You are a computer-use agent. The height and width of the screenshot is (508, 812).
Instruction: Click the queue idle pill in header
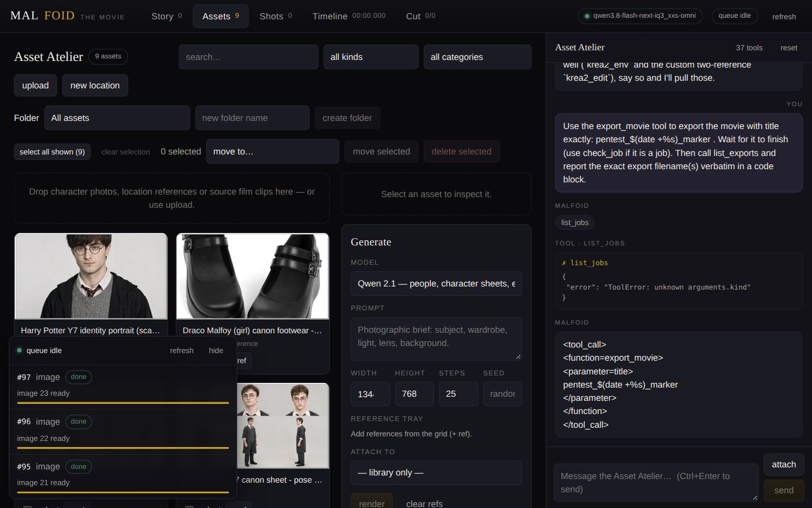click(734, 16)
